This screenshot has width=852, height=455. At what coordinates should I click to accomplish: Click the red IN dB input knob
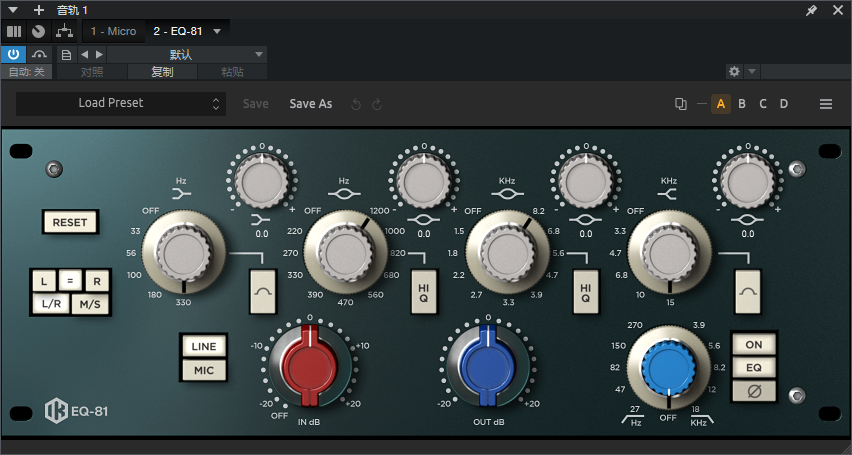[310, 367]
